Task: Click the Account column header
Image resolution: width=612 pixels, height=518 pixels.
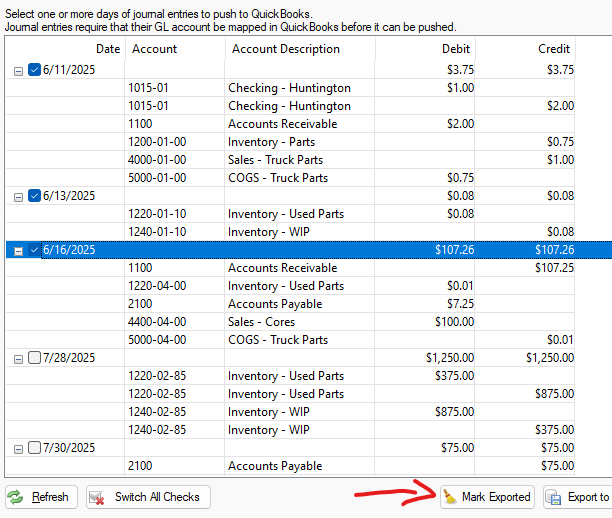Action: click(154, 49)
